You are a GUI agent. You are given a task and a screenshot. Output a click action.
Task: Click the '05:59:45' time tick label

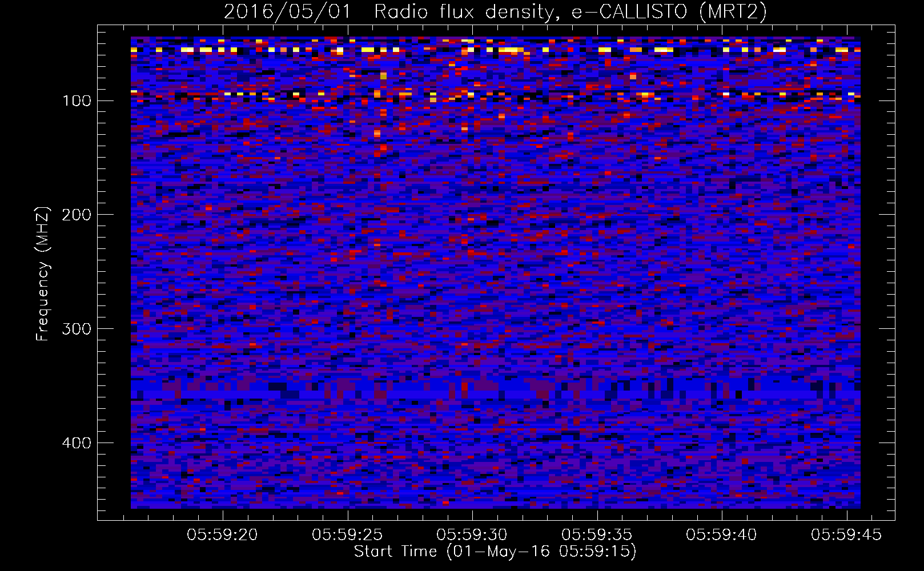(x=846, y=535)
